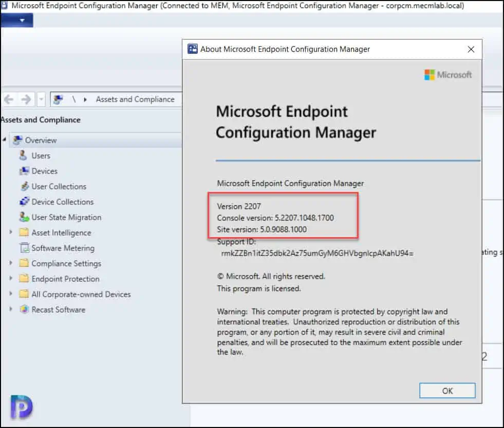Click the About dialog title icon

click(x=193, y=49)
